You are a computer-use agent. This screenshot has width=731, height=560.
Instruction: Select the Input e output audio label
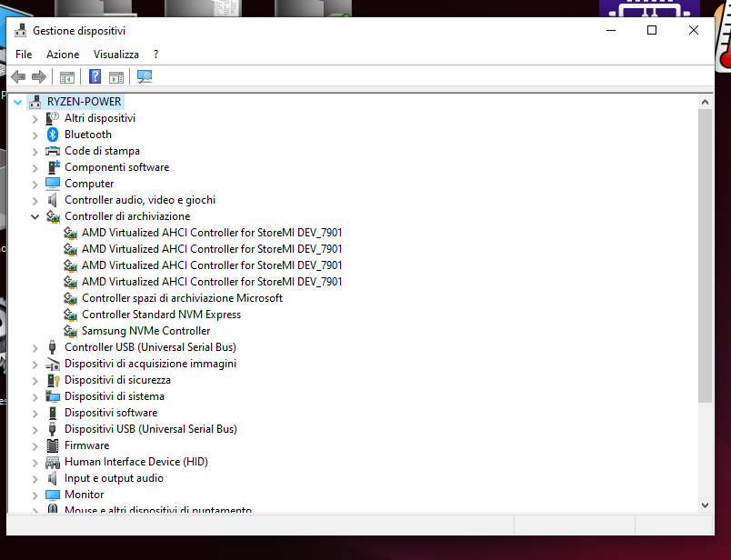coord(114,478)
